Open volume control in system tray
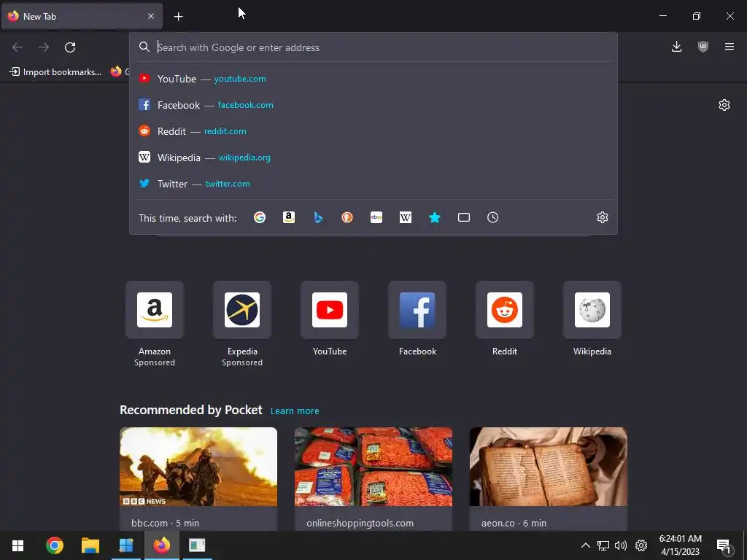 (621, 545)
